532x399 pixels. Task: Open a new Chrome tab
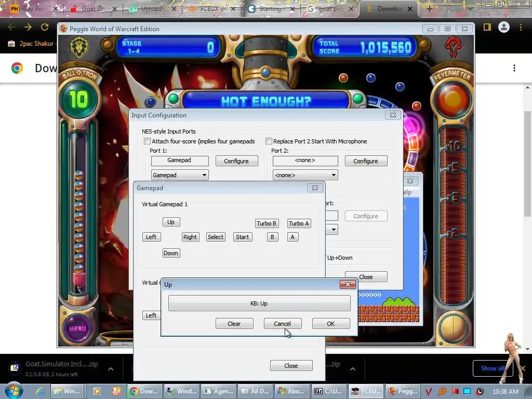[429, 9]
